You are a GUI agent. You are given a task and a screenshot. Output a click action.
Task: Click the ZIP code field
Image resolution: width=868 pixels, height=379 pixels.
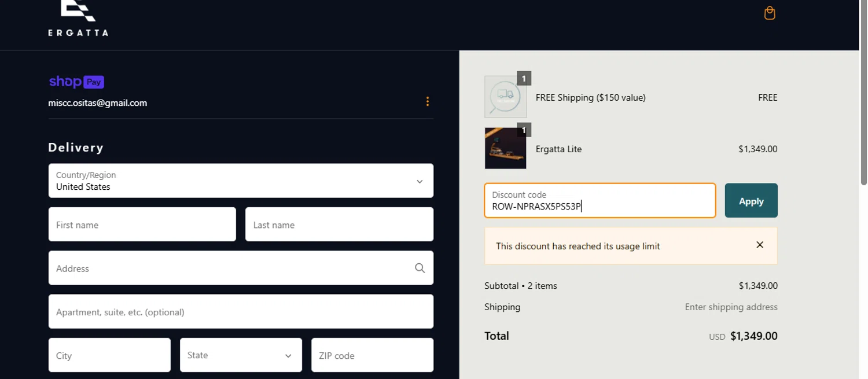pos(372,355)
